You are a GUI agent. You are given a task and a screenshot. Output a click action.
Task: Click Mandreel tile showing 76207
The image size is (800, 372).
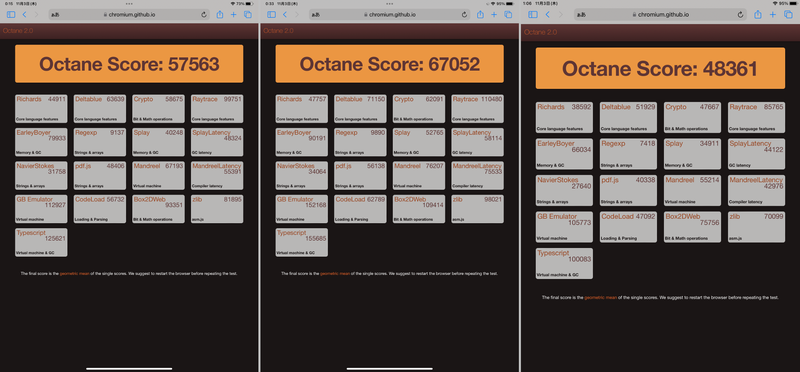[419, 176]
